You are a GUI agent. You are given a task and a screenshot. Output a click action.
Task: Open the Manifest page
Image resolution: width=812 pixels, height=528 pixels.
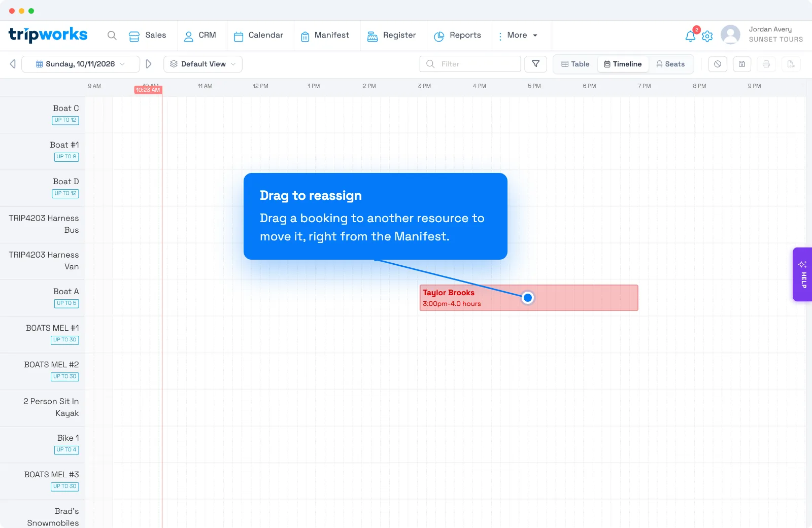(x=325, y=36)
